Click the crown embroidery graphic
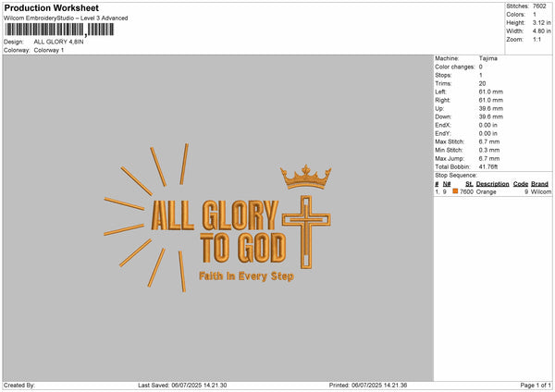 pyautogui.click(x=306, y=177)
